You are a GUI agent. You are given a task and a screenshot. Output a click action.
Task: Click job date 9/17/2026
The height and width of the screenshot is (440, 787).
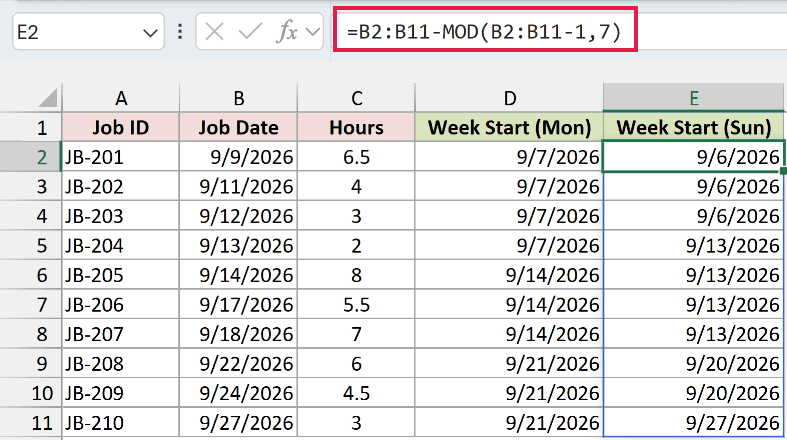pos(238,305)
